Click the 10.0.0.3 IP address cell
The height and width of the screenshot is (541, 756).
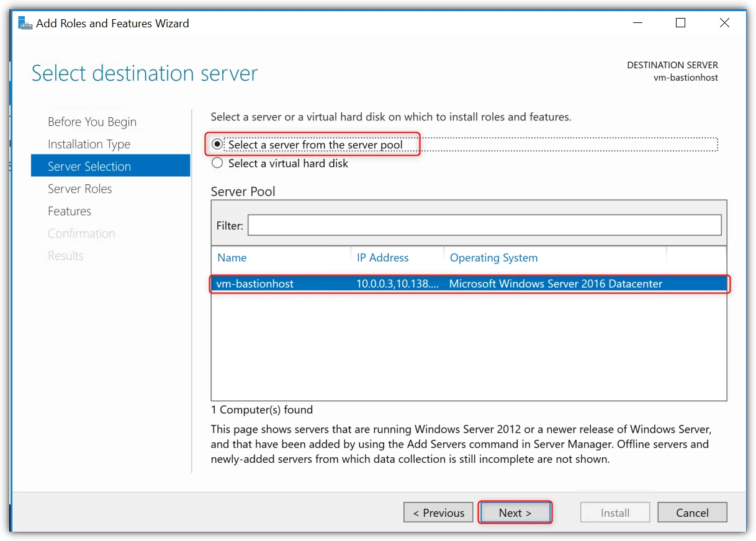[397, 284]
